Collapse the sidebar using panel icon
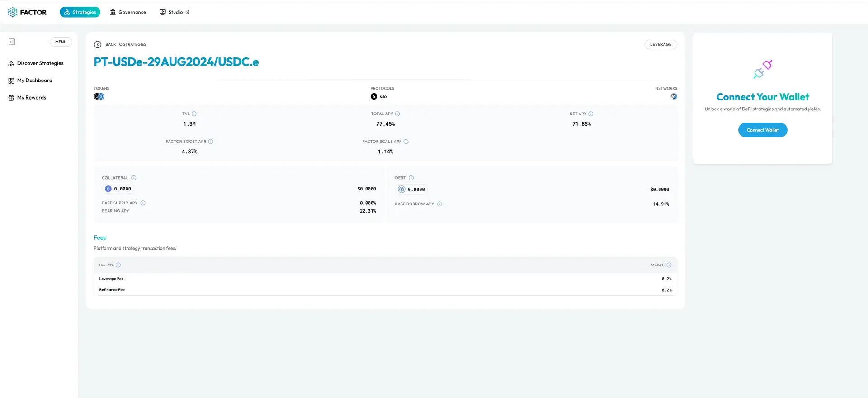 tap(12, 42)
